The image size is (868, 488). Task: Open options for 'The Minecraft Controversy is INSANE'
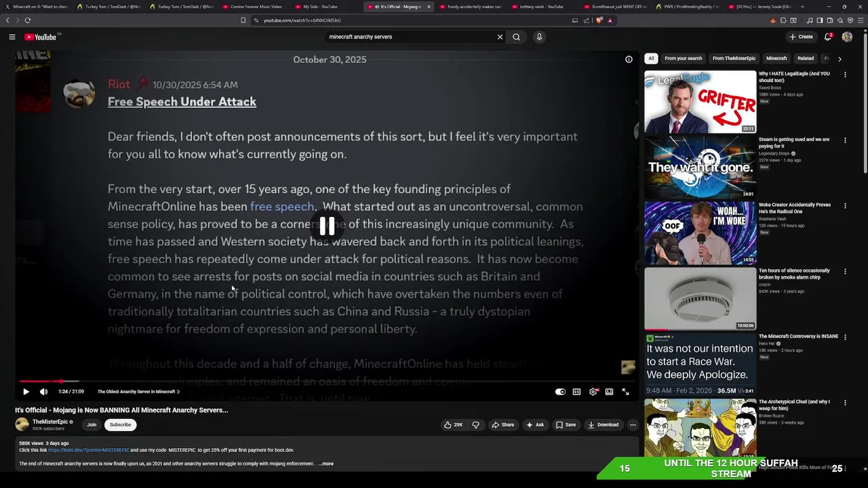point(845,337)
